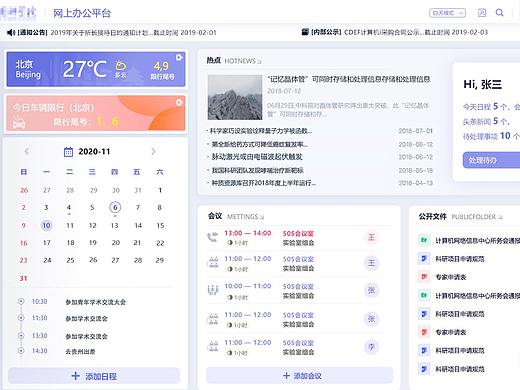The image size is (520, 390).
Task: Click 今天日程 5 count link
Action: point(485,107)
